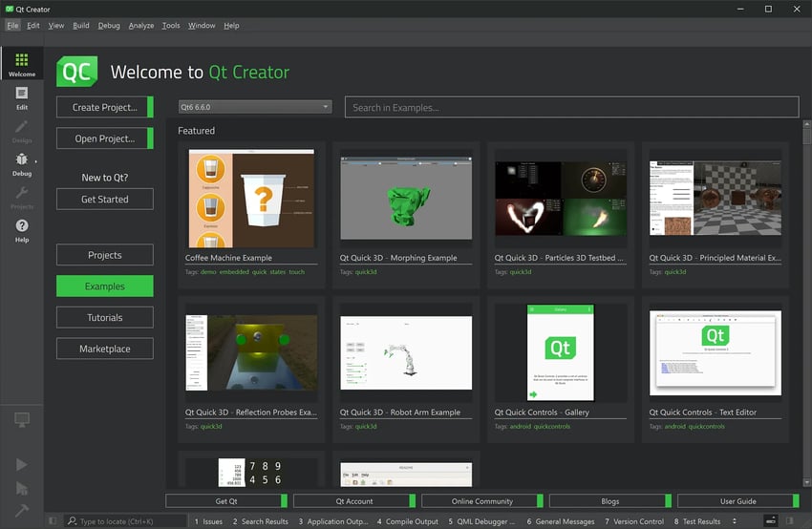Toggle the progress details button
The width and height of the screenshot is (812, 529).
coord(771,521)
